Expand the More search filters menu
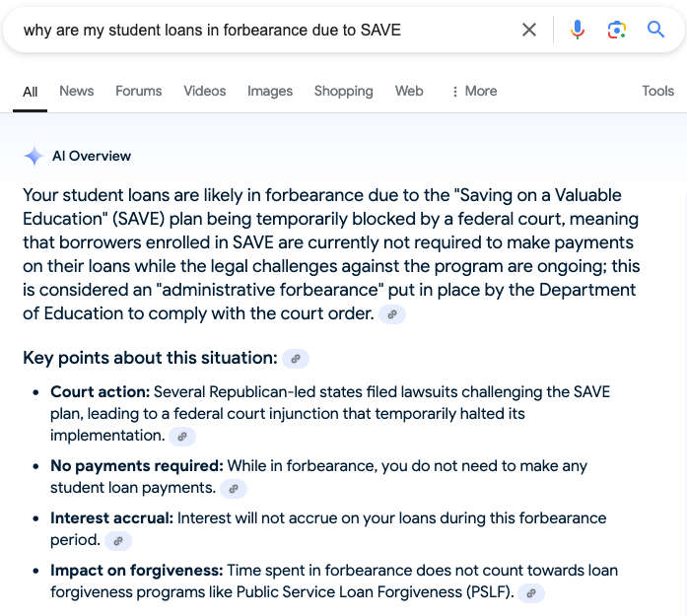The height and width of the screenshot is (616, 687). [474, 91]
